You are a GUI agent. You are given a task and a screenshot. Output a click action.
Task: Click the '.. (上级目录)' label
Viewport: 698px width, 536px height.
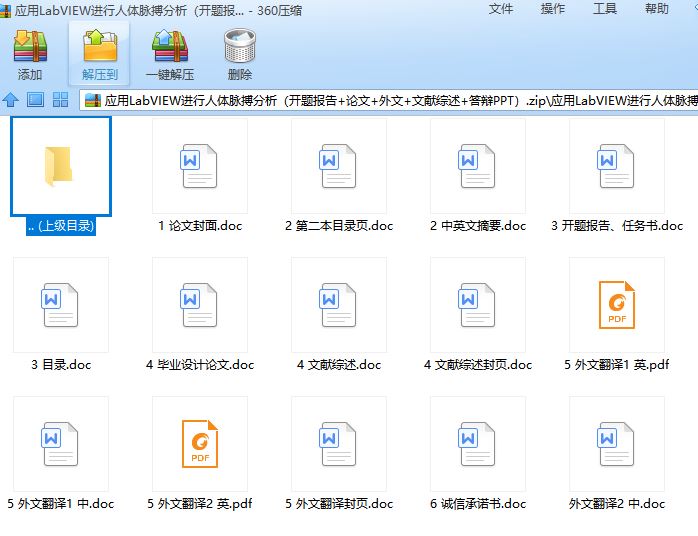(61, 226)
